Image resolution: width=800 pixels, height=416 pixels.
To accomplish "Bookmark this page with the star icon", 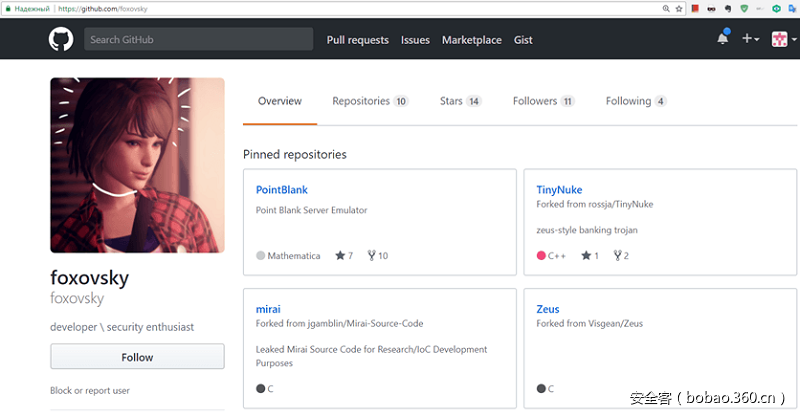I will tap(679, 8).
